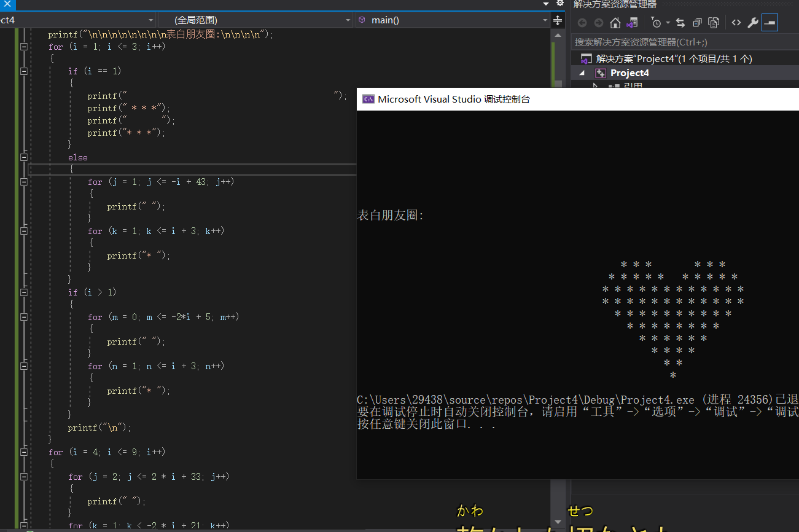
Task: Click the Forward arrow in Solution Explorer toolbar
Action: [x=599, y=23]
